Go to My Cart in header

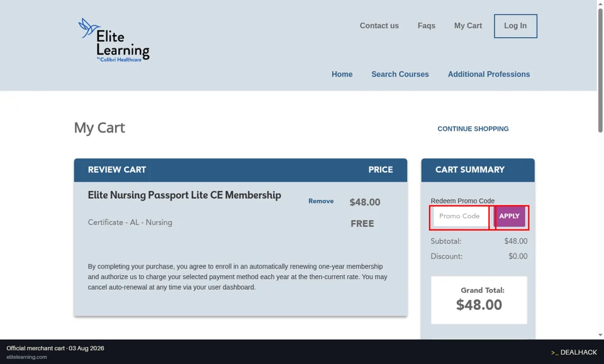(x=467, y=26)
